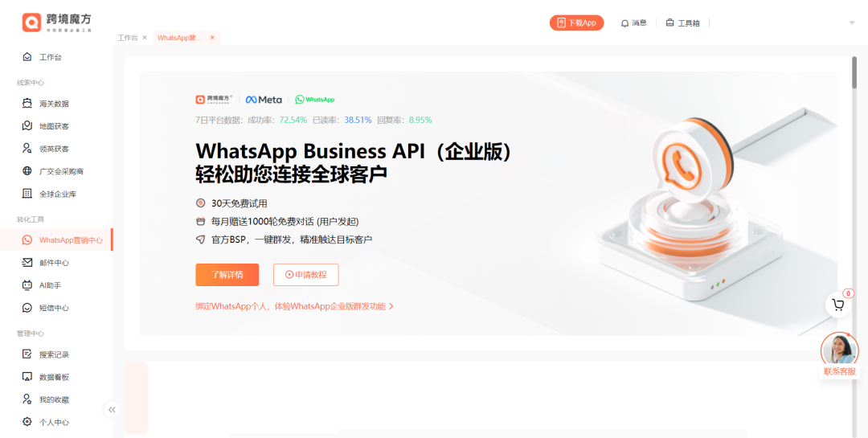The image size is (868, 438).
Task: Open 海关数据 menu label
Action: [x=55, y=104]
